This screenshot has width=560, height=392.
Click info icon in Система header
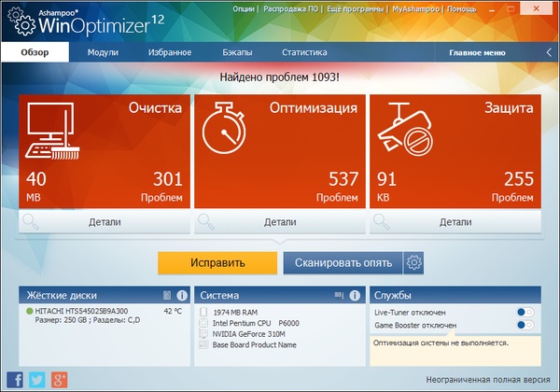coord(355,296)
